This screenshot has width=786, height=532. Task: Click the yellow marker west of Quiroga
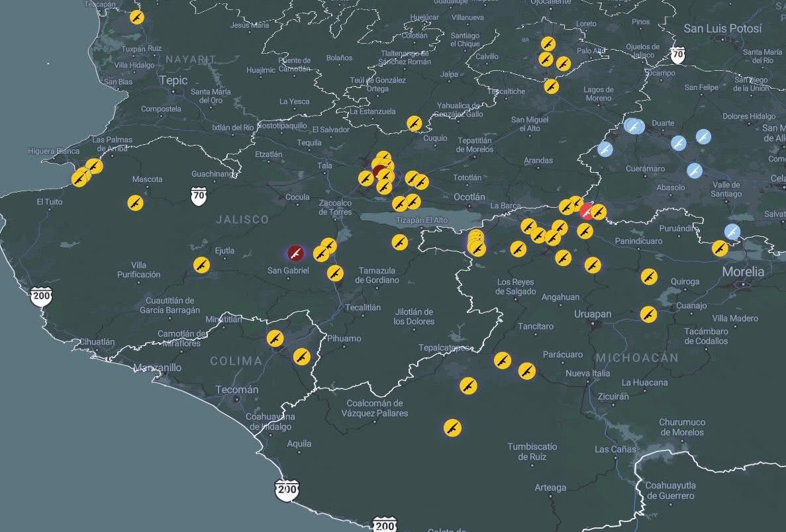(649, 276)
